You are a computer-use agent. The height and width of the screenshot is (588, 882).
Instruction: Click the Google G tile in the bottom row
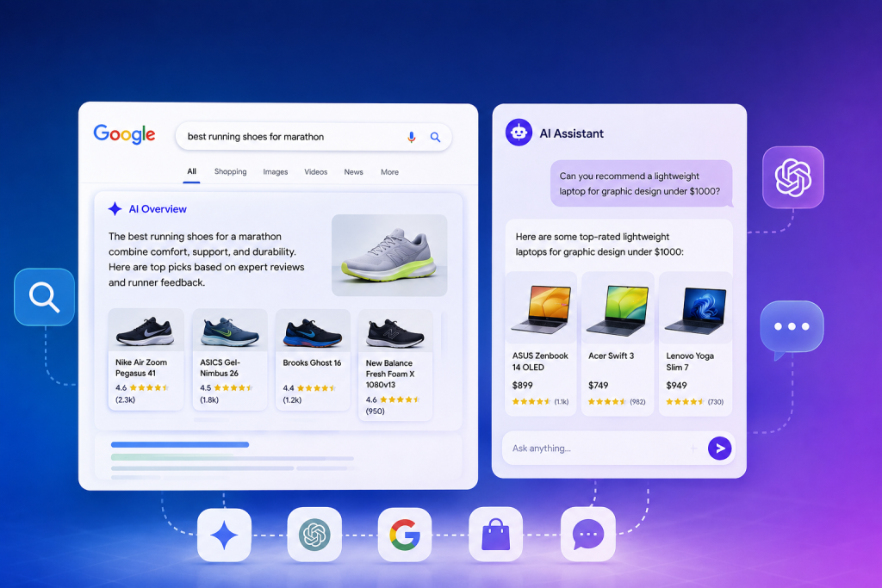pyautogui.click(x=405, y=535)
